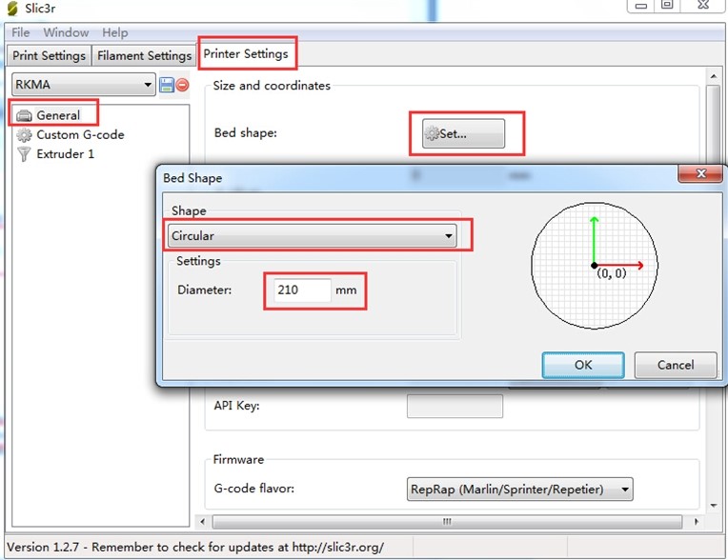Viewport: 728px width, 560px height.
Task: Switch to the Filament Settings tab
Action: pos(144,56)
